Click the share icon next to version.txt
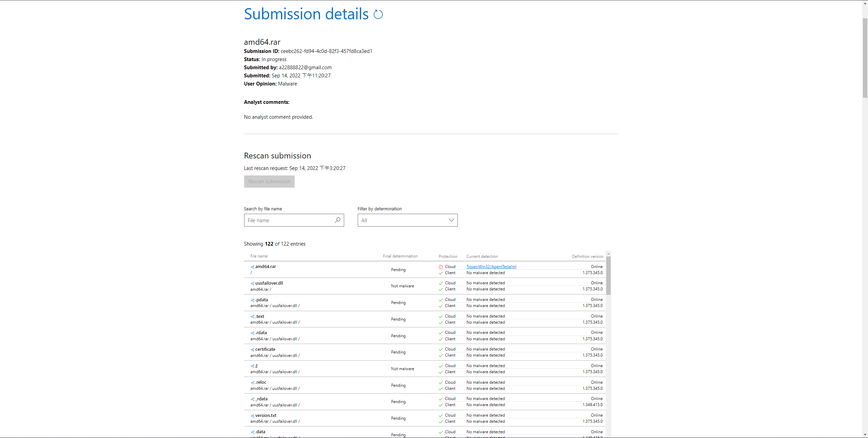 tap(252, 416)
